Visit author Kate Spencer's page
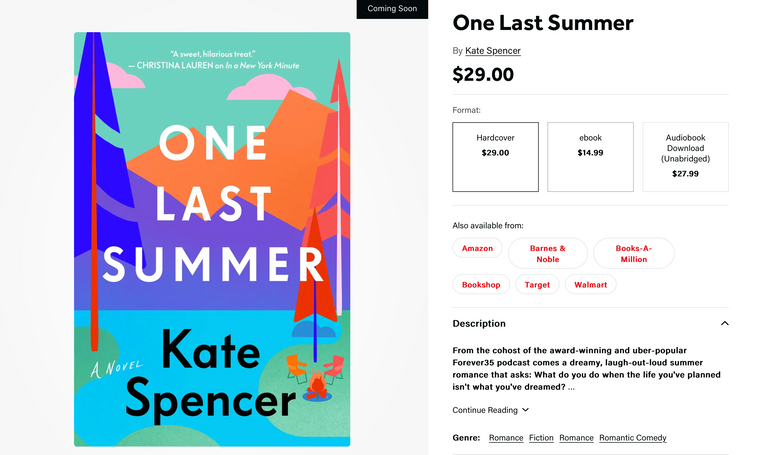 pyautogui.click(x=493, y=50)
